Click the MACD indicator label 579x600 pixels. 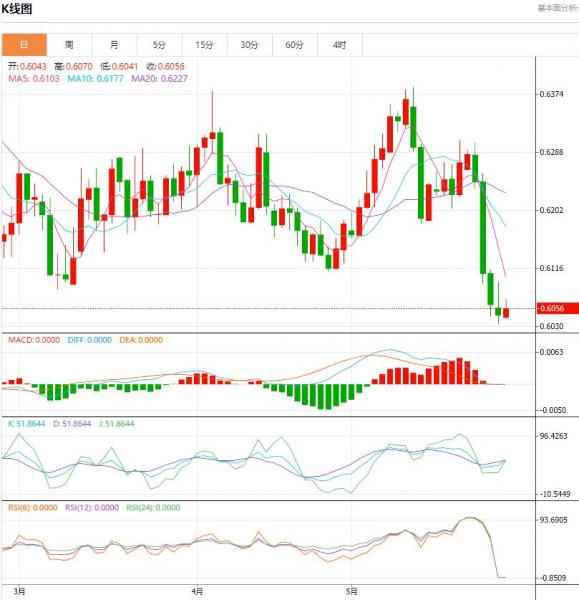pyautogui.click(x=34, y=340)
